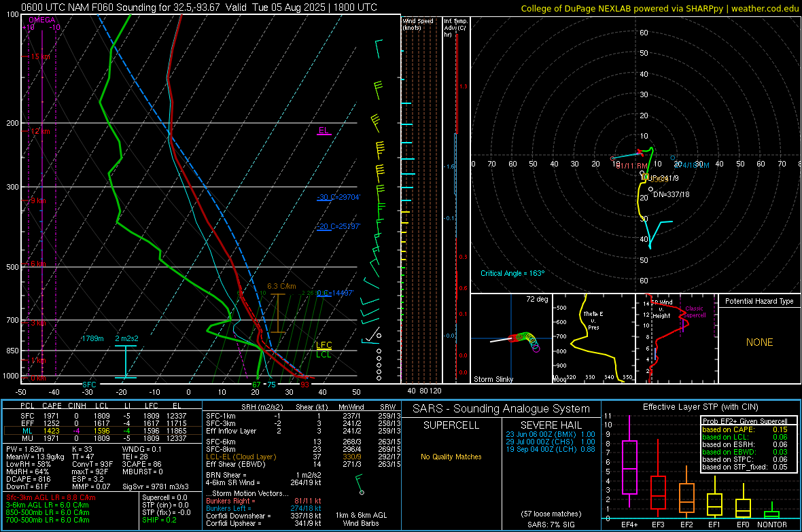This screenshot has height=532, width=802.
Task: Click the green 67 surface dewpoint value
Action: [256, 385]
